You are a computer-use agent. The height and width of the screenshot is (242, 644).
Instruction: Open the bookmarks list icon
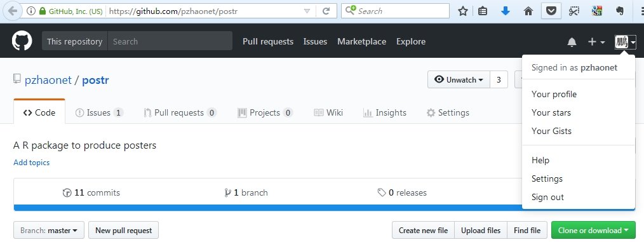pos(483,11)
